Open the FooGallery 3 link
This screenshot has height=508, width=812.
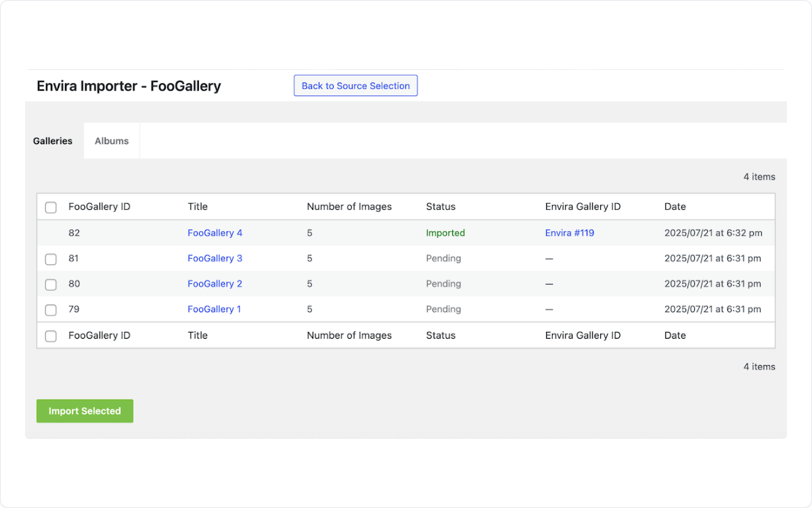pyautogui.click(x=215, y=258)
